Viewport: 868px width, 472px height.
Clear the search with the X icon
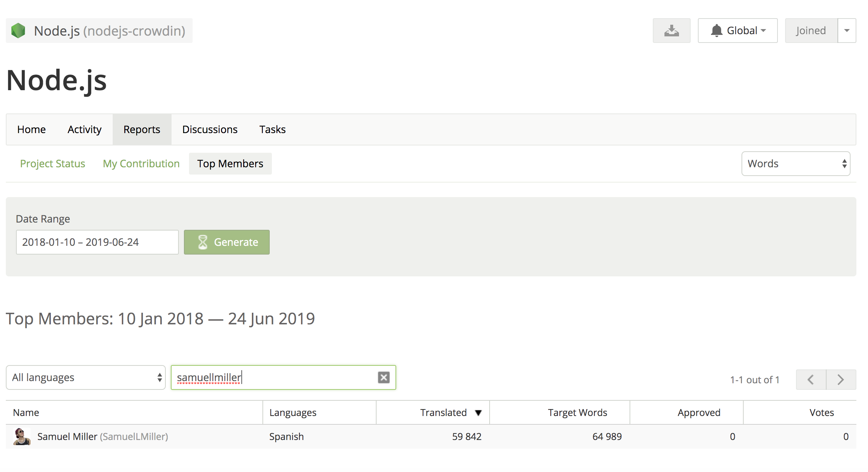383,377
